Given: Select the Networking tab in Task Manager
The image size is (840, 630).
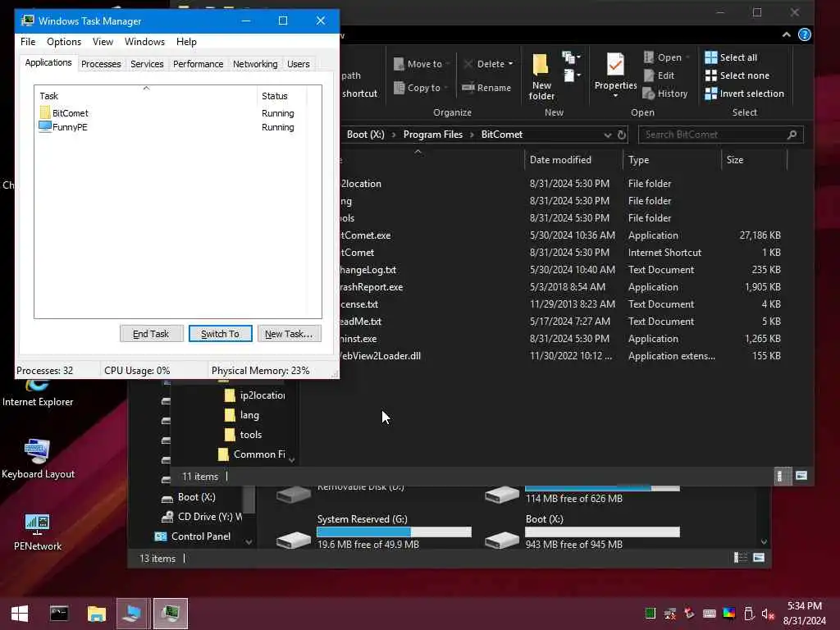Looking at the screenshot, I should coord(255,64).
